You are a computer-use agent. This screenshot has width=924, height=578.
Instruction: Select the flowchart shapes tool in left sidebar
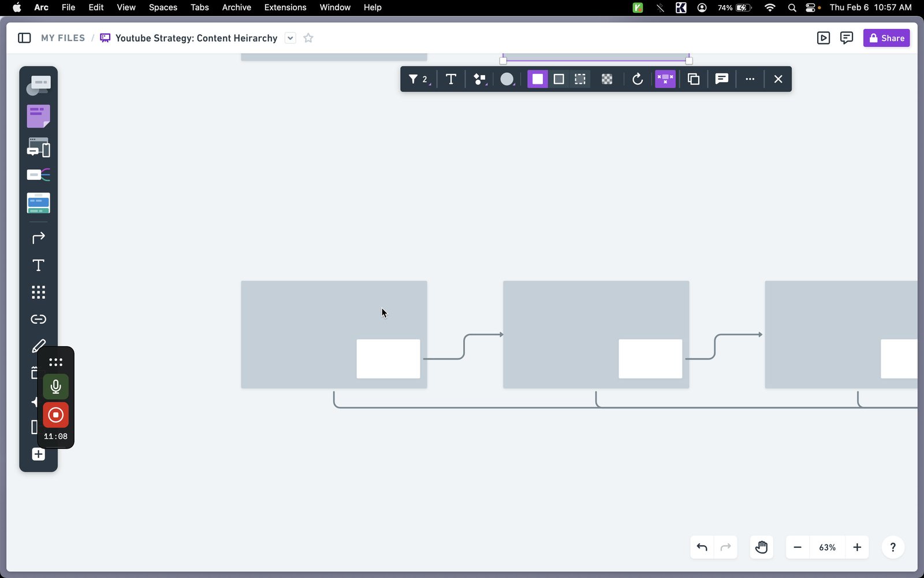point(38,86)
